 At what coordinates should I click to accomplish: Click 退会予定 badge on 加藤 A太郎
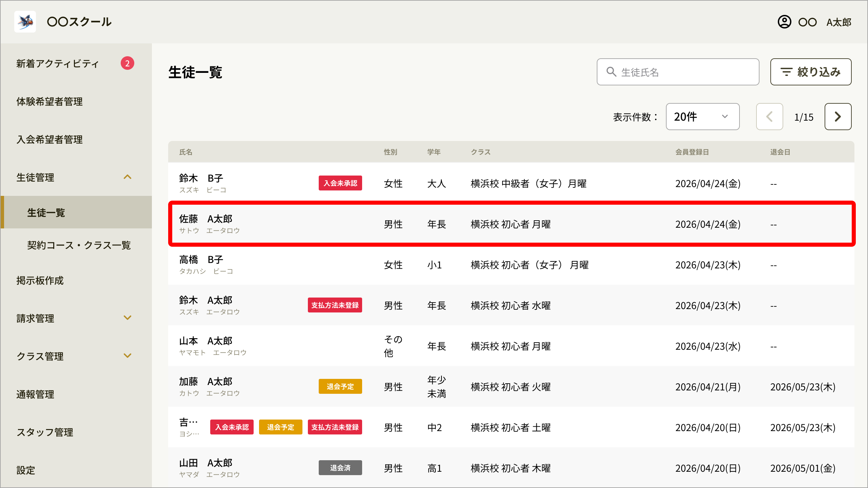pyautogui.click(x=340, y=386)
